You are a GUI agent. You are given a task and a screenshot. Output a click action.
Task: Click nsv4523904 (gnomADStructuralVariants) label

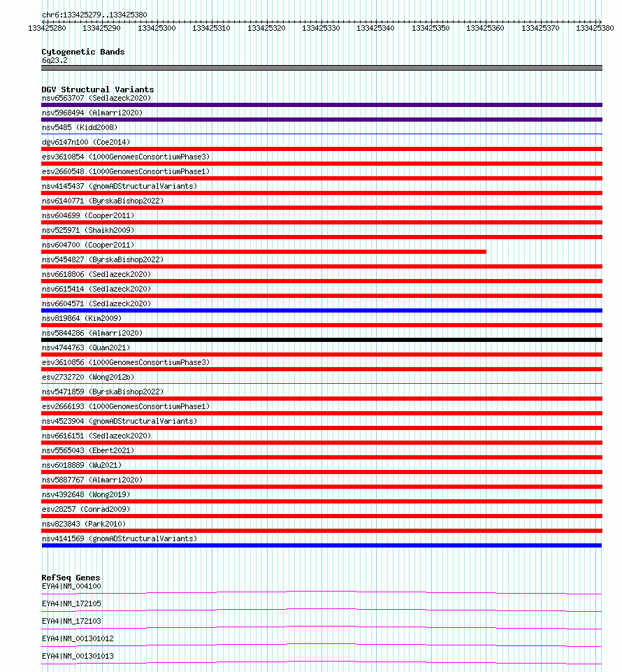tap(120, 421)
